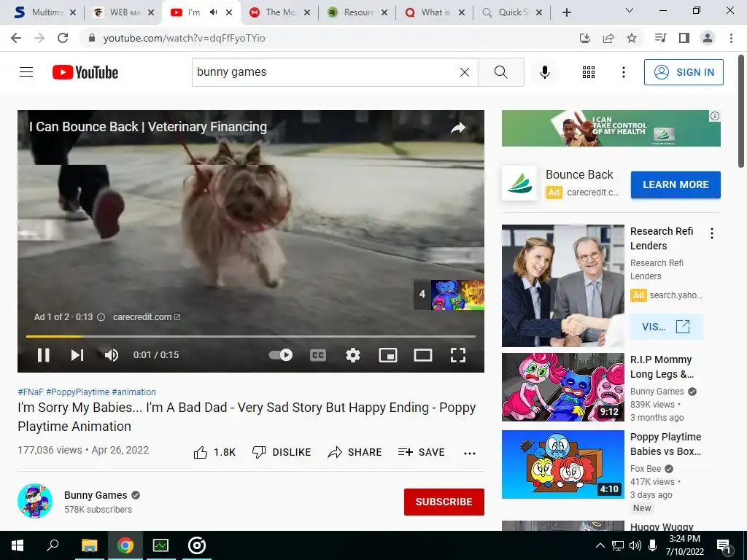Click SAVE to playlist button
The width and height of the screenshot is (747, 560).
coord(421,452)
